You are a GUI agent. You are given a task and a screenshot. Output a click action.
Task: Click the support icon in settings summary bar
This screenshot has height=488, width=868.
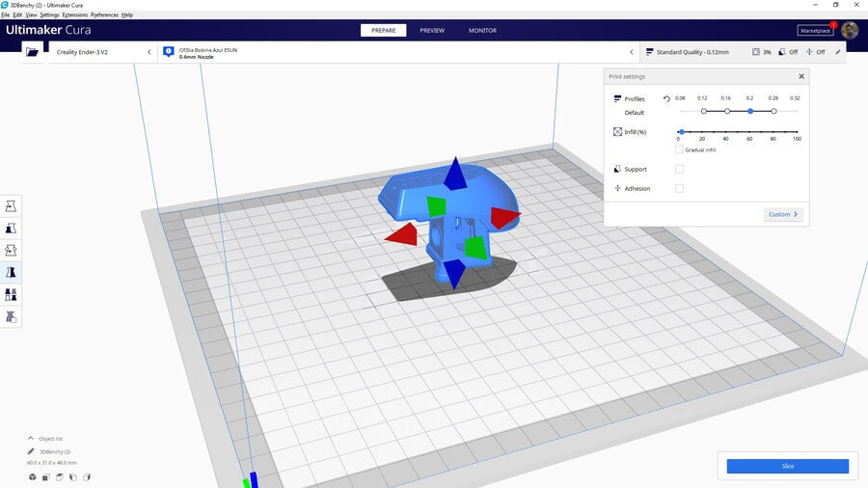pos(781,52)
